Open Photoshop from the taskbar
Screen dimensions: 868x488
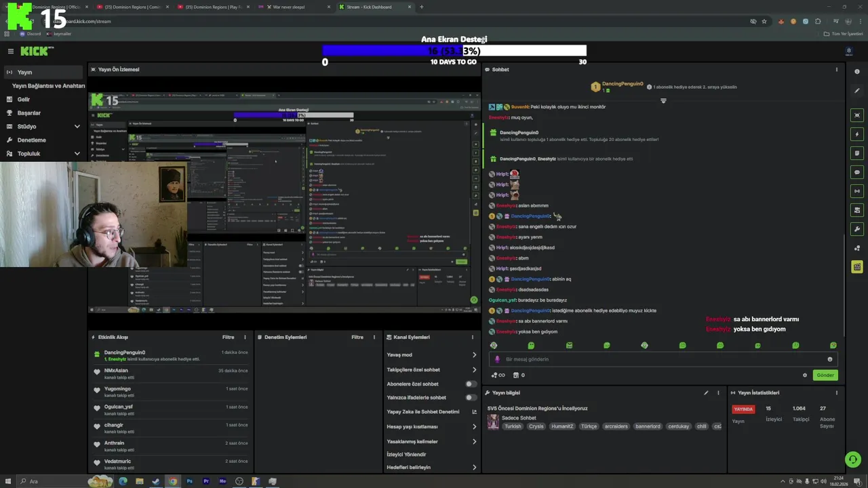(x=190, y=481)
